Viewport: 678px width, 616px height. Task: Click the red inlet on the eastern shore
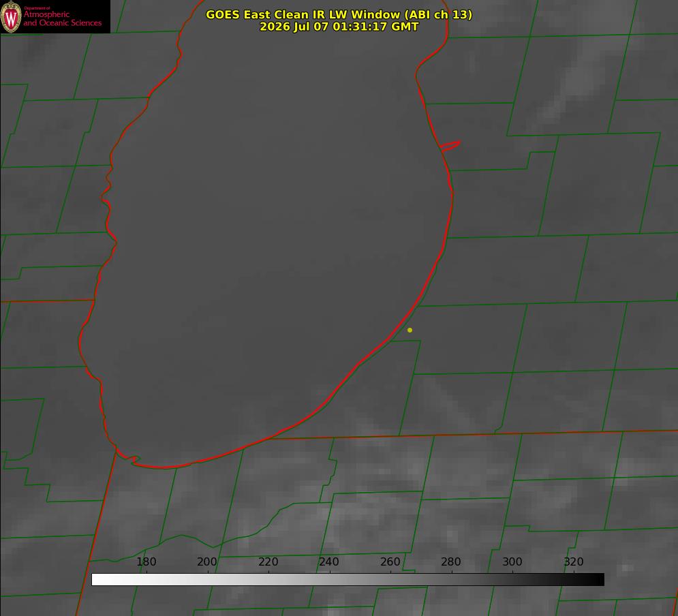pyautogui.click(x=450, y=146)
